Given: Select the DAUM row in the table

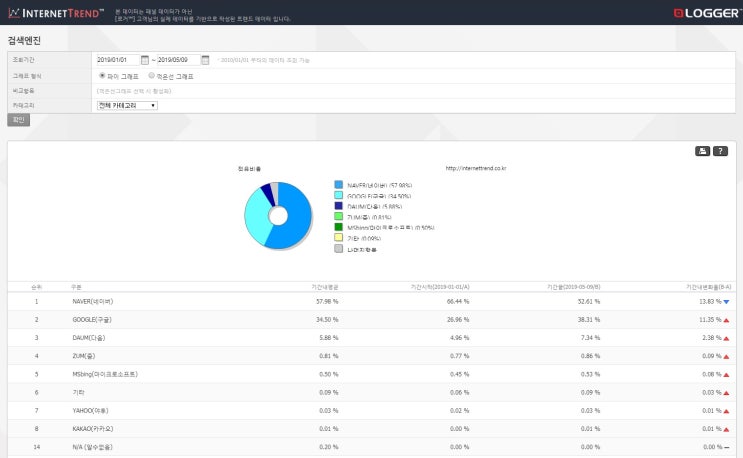Looking at the screenshot, I should click(x=372, y=338).
